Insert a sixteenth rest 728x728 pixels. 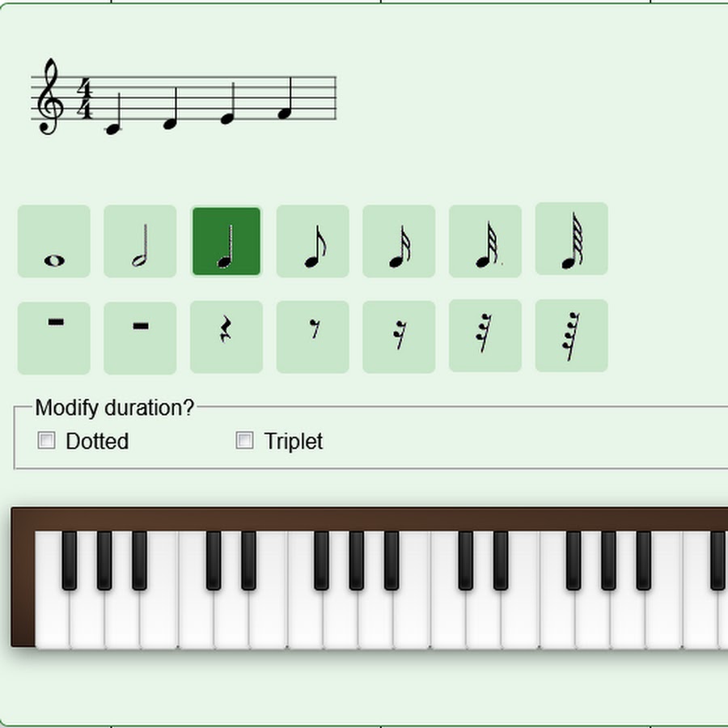(399, 337)
